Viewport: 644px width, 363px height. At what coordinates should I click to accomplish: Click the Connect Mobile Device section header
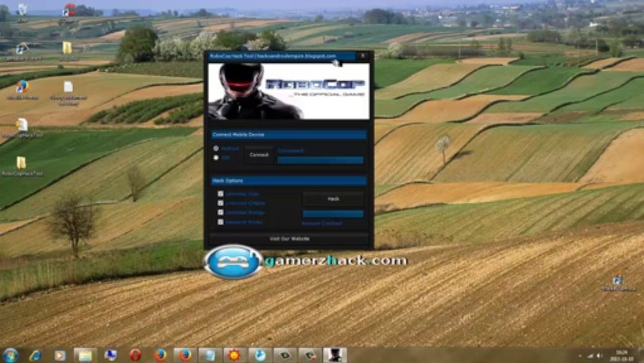pyautogui.click(x=289, y=135)
